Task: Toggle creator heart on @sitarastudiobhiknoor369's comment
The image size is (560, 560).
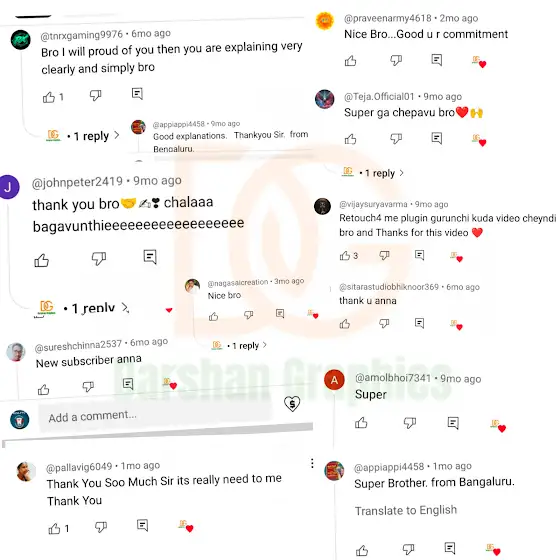Action: (x=456, y=325)
